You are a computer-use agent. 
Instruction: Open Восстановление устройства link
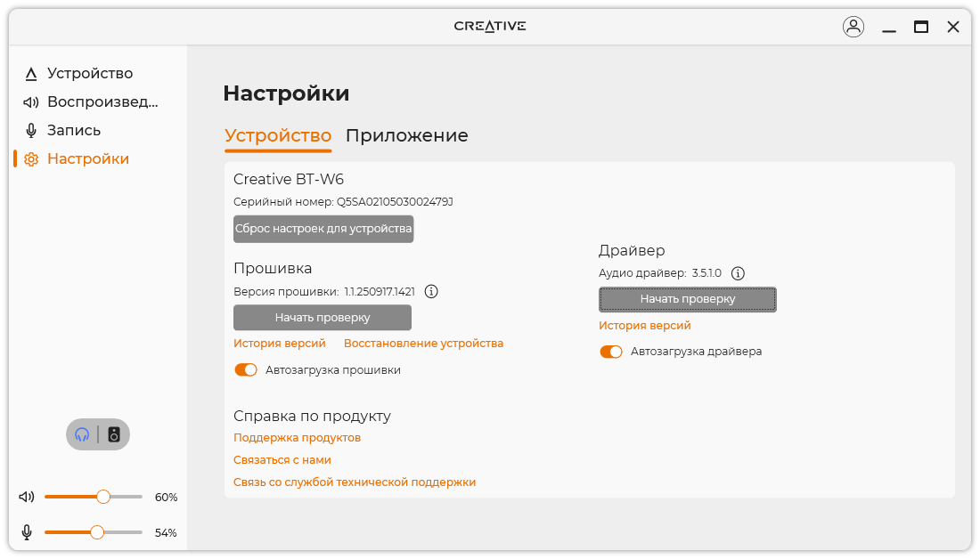[423, 344]
